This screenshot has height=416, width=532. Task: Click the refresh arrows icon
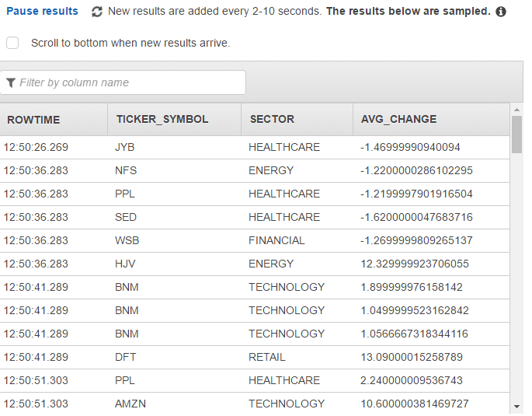pos(97,12)
